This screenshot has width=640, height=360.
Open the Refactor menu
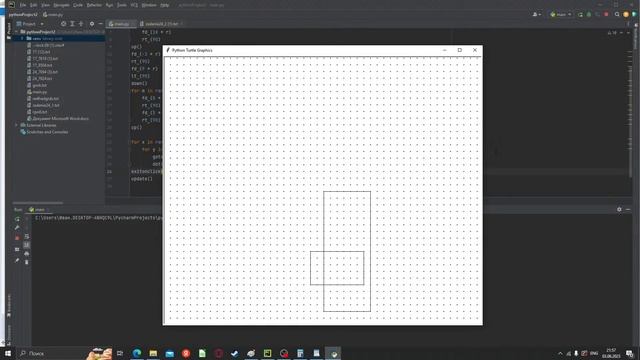(94, 5)
